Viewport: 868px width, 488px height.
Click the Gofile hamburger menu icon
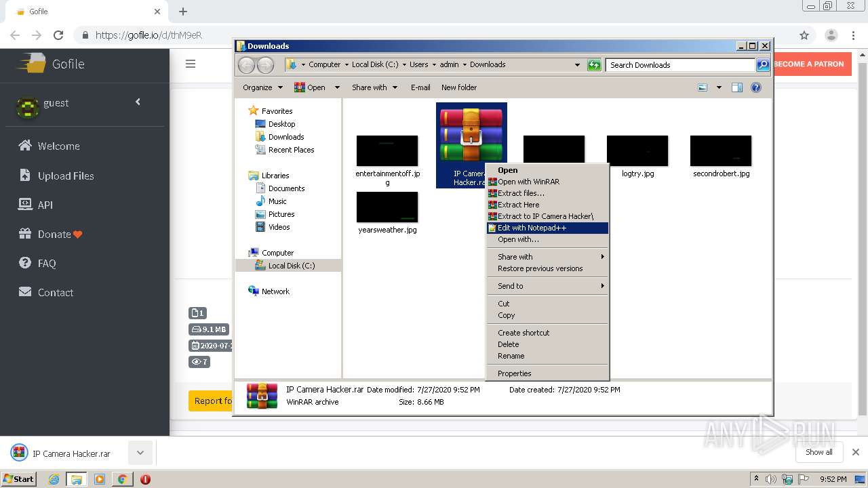[x=191, y=64]
